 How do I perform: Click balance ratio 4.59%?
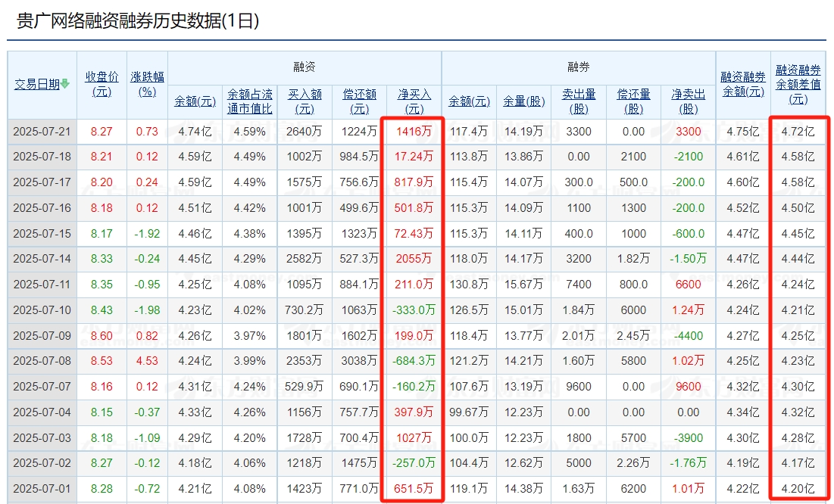tap(249, 132)
